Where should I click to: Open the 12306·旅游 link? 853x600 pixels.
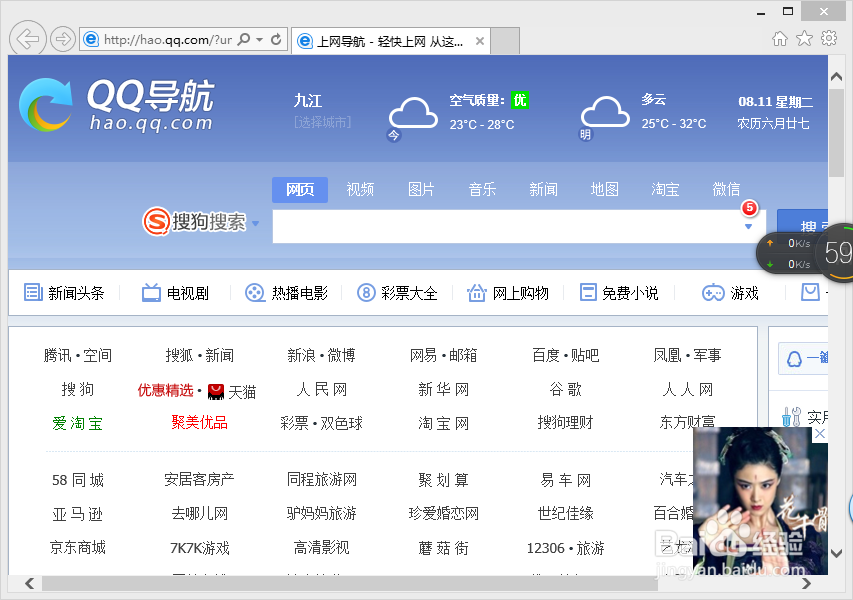pos(565,548)
